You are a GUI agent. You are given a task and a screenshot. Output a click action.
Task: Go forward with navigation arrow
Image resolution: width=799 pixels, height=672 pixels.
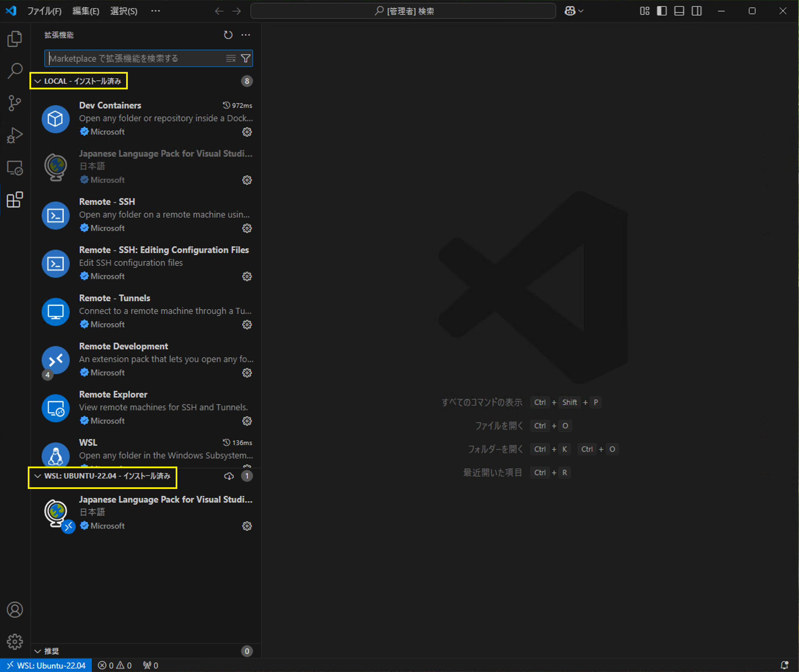237,11
